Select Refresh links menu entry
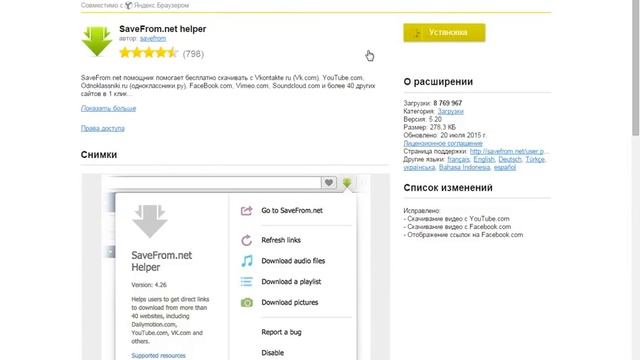 281,240
